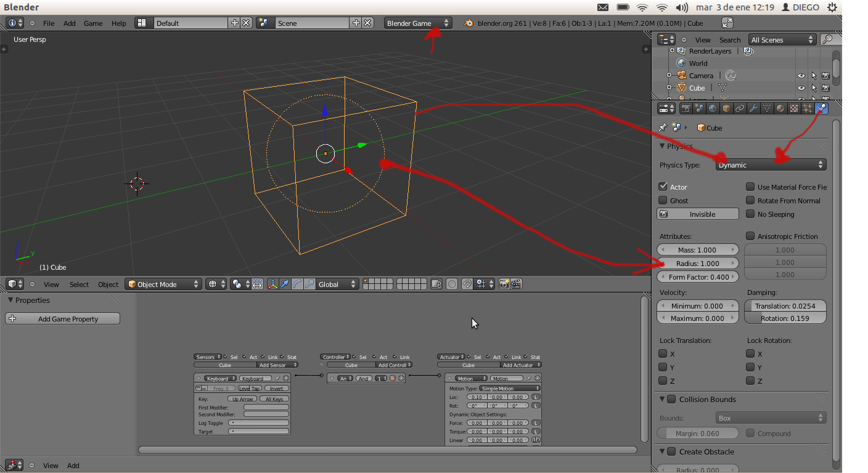Enable the No Sleeping checkbox
This screenshot has height=473, width=868.
pos(750,214)
